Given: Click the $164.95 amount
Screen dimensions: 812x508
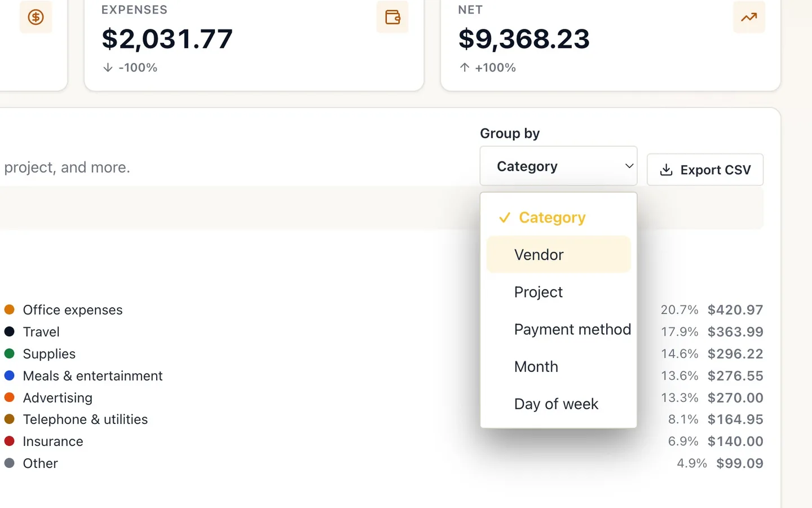Looking at the screenshot, I should coord(735,419).
